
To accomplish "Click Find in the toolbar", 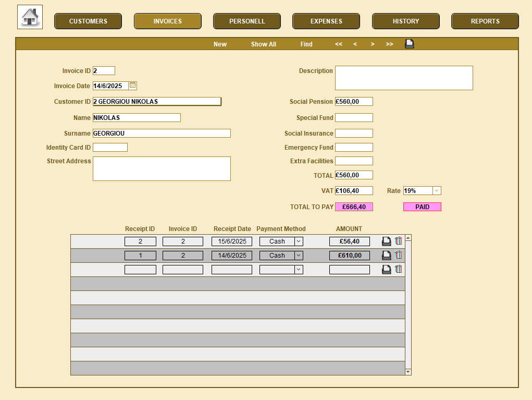I will [x=306, y=44].
